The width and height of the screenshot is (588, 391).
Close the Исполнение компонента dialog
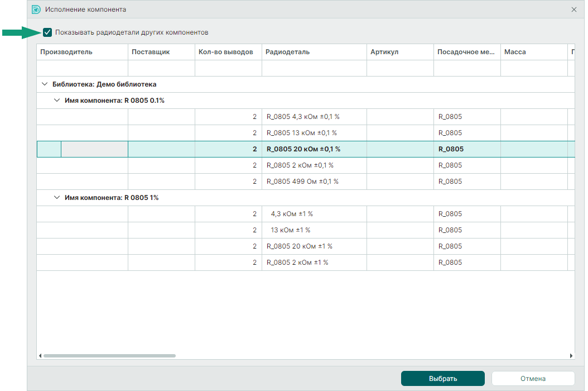[x=573, y=9]
